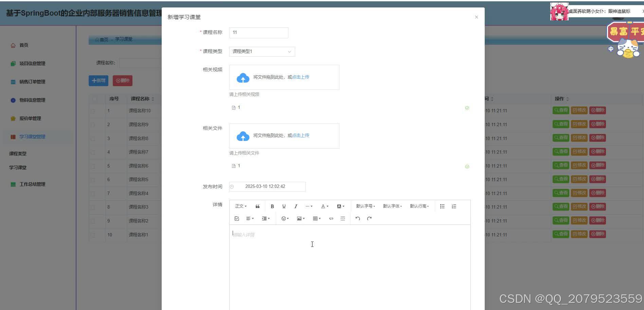Image resolution: width=644 pixels, height=310 pixels.
Task: Redo the editor action
Action: 370,218
